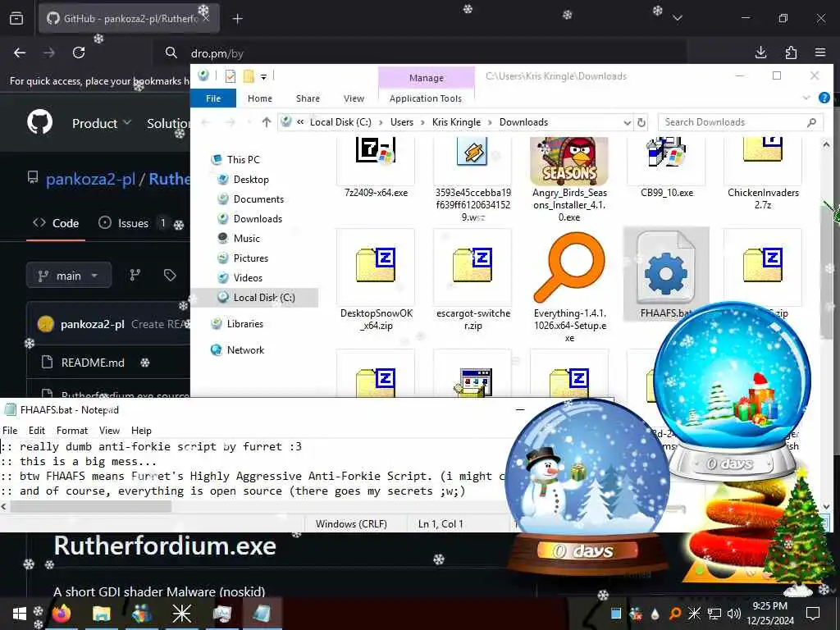Open the notification center icon
Viewport: 840px width, 630px height.
[813, 614]
